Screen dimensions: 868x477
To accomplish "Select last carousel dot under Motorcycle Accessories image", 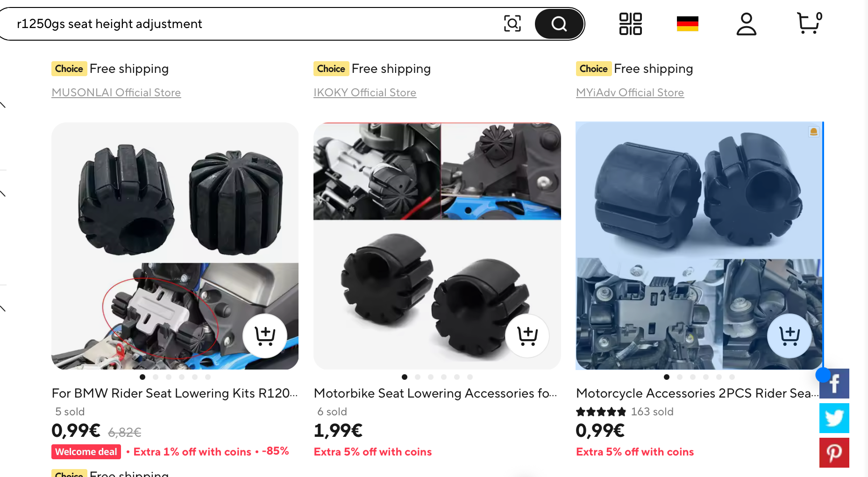I will click(x=732, y=377).
